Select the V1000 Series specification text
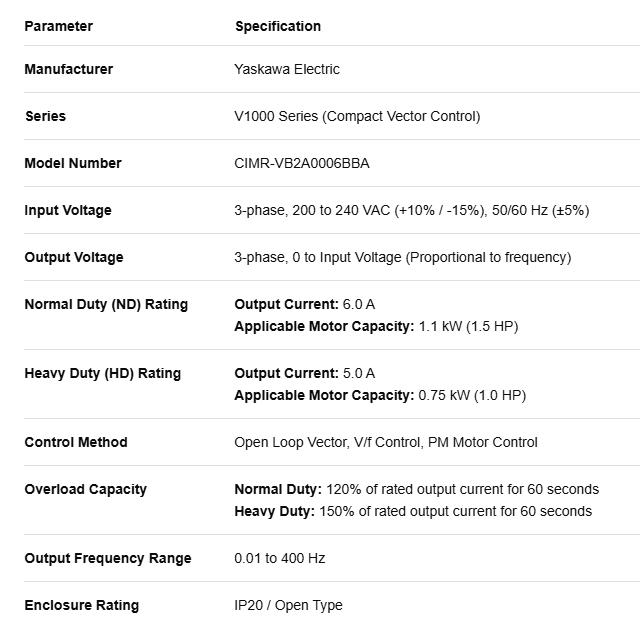Image resolution: width=640 pixels, height=626 pixels. pyautogui.click(x=357, y=116)
